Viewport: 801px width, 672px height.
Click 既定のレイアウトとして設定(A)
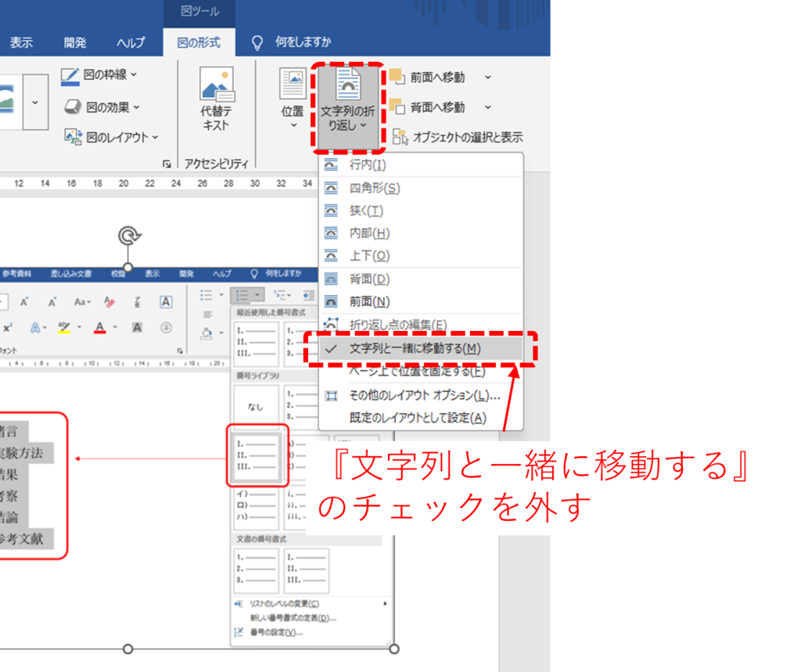417,418
